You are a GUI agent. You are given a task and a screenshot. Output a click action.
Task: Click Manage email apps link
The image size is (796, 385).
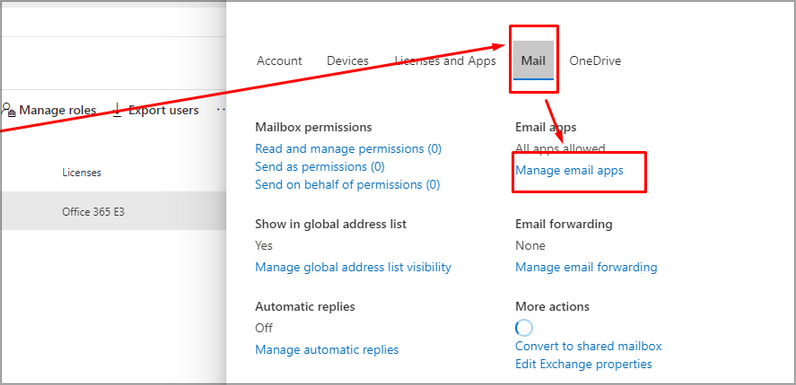pos(569,171)
